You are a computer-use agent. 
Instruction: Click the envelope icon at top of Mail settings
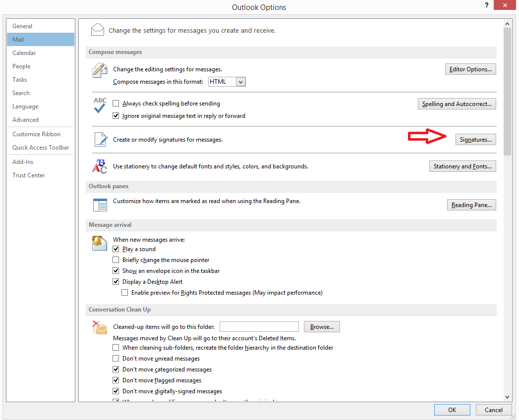98,30
